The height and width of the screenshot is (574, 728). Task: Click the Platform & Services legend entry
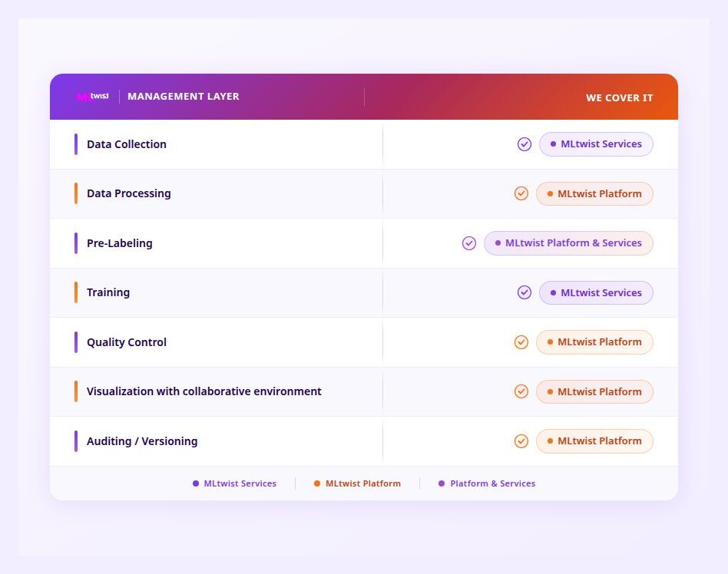[487, 483]
